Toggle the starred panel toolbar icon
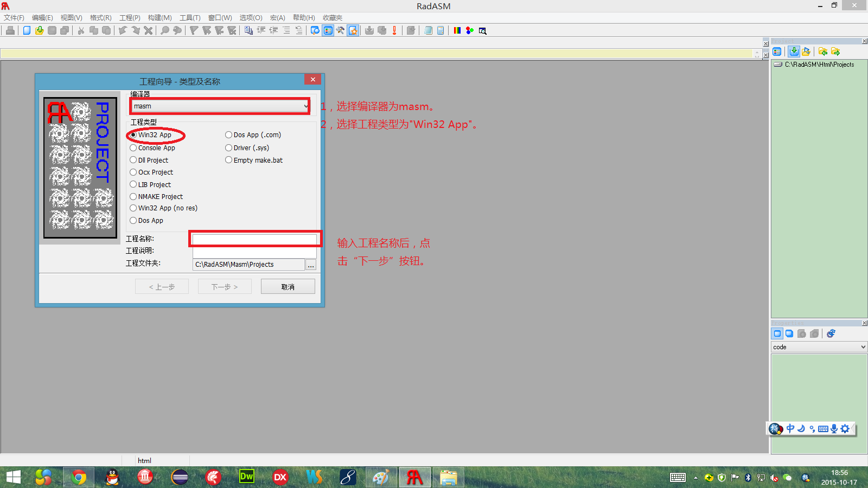868x488 pixels. [353, 30]
